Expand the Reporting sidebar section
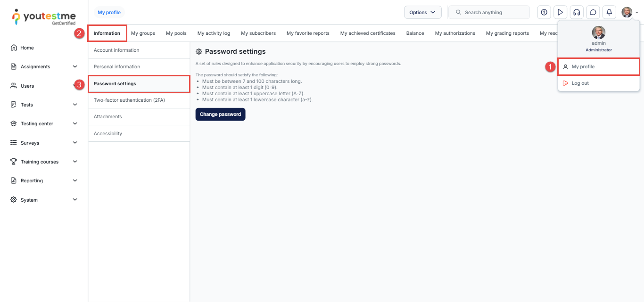This screenshot has height=302, width=644. 75,180
